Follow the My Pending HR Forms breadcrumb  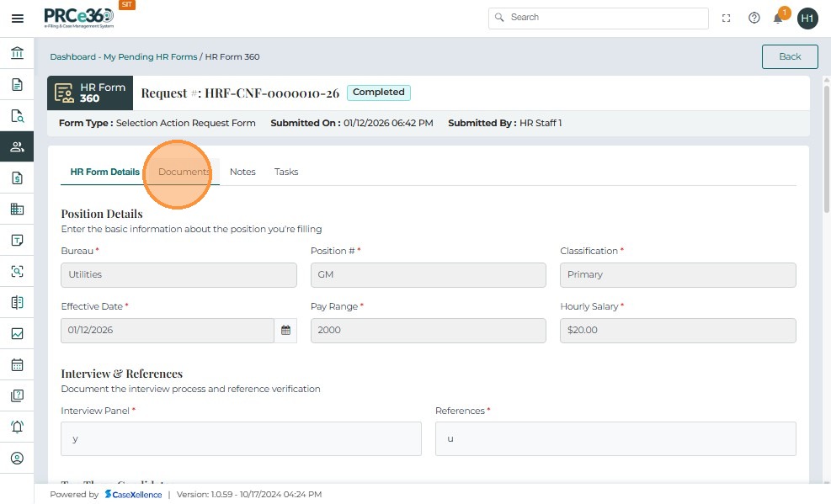(150, 57)
